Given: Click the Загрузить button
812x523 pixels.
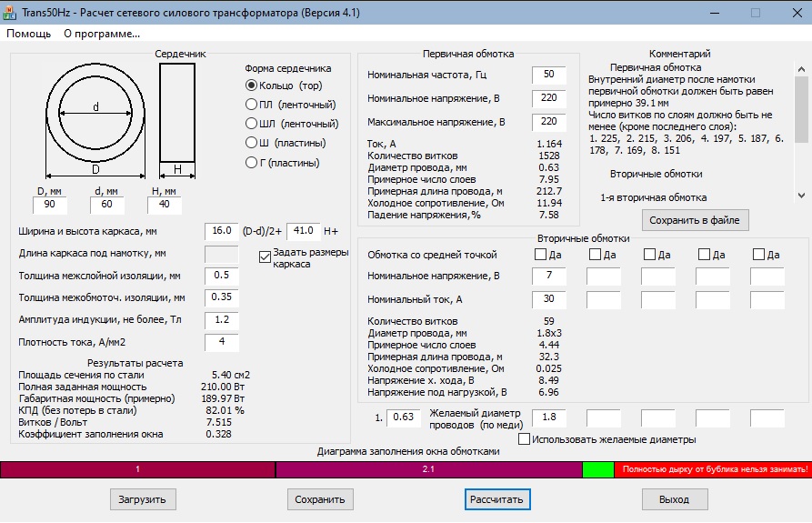Looking at the screenshot, I should tap(143, 499).
